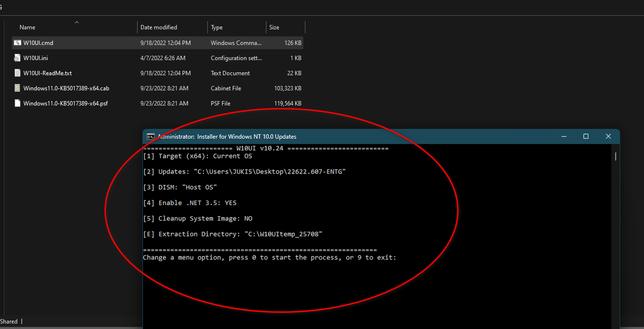Click the Windows Command Script type cell
Image resolution: width=644 pixels, height=329 pixels.
236,43
